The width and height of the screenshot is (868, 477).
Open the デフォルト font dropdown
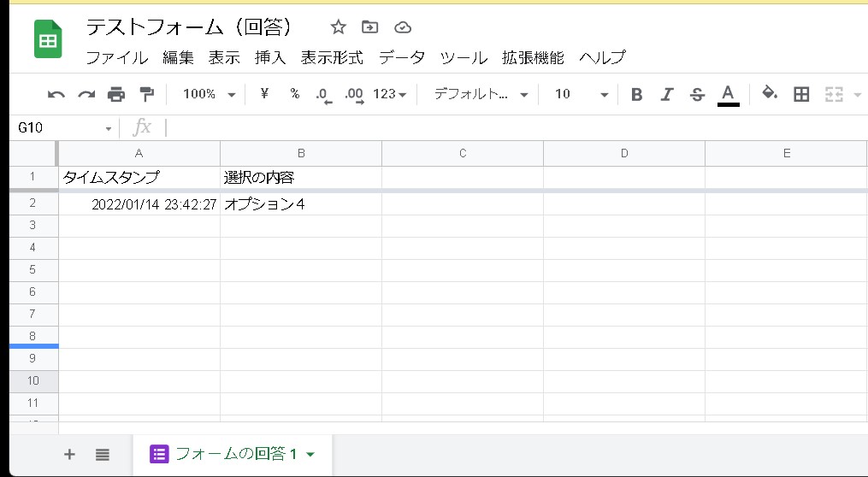tap(481, 94)
